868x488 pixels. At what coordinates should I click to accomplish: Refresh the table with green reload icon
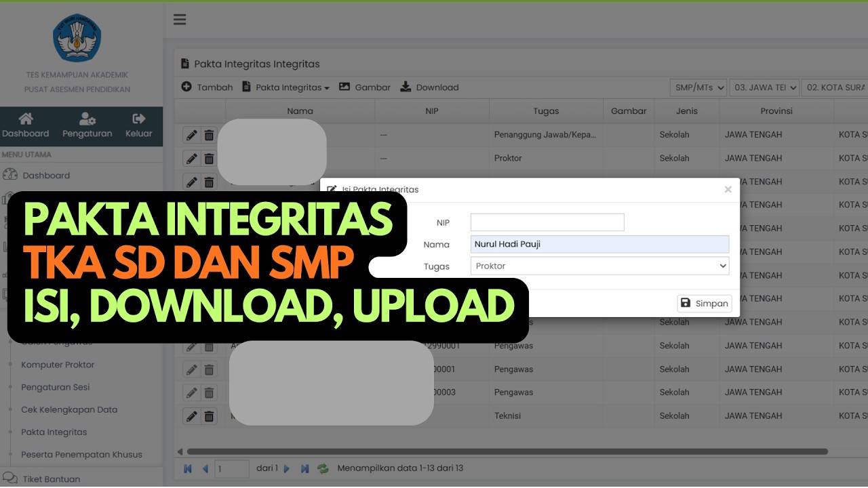[x=323, y=468]
